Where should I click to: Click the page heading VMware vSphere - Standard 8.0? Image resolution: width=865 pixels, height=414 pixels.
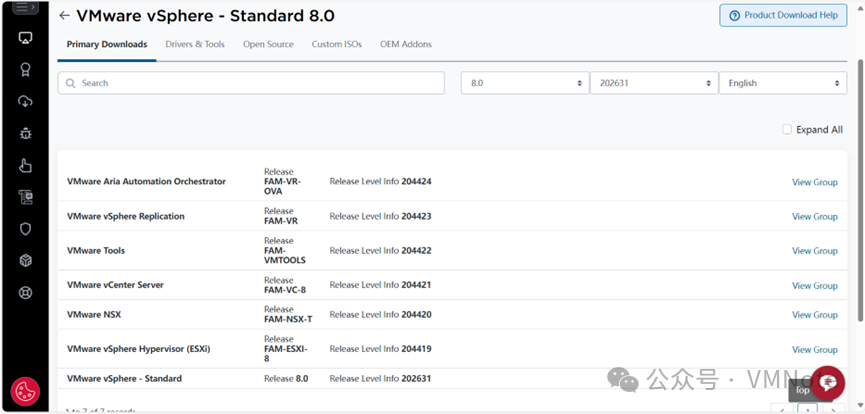pyautogui.click(x=205, y=15)
